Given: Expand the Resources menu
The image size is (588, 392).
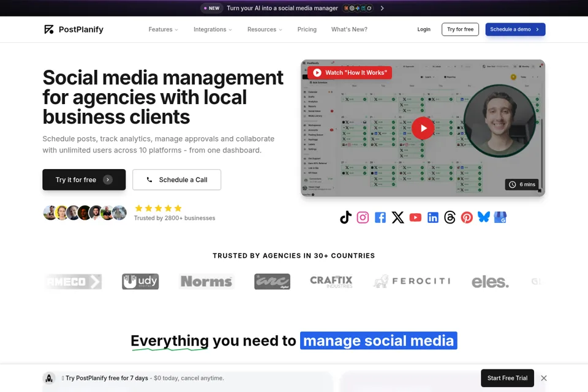Looking at the screenshot, I should click(x=265, y=29).
